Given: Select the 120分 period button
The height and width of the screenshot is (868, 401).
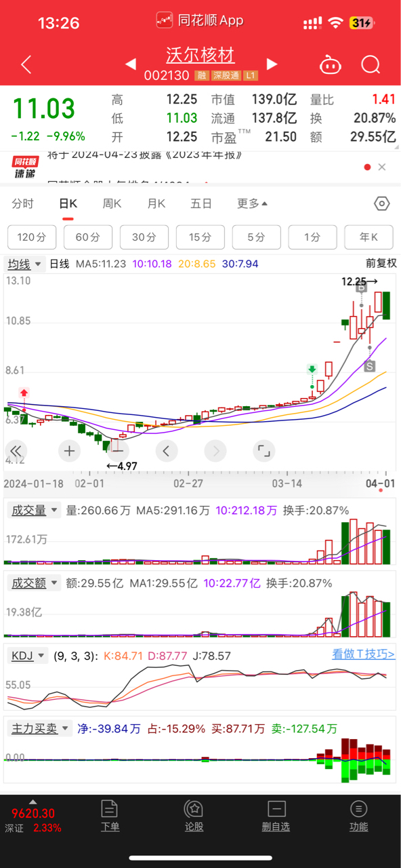Looking at the screenshot, I should (x=32, y=237).
